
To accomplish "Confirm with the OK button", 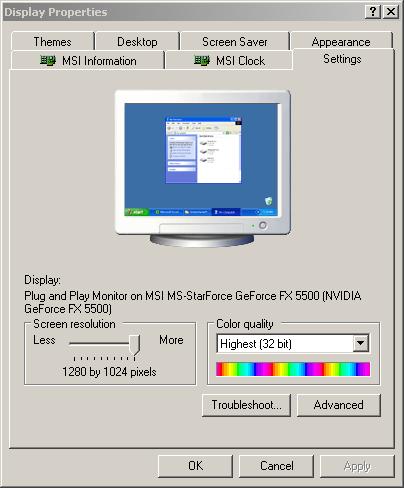I will point(195,466).
